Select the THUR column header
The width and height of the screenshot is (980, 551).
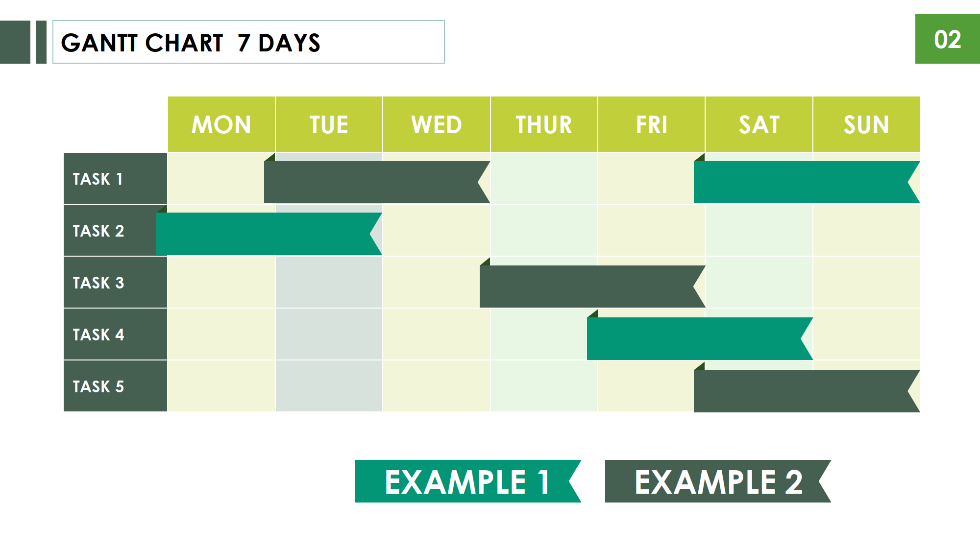point(544,124)
